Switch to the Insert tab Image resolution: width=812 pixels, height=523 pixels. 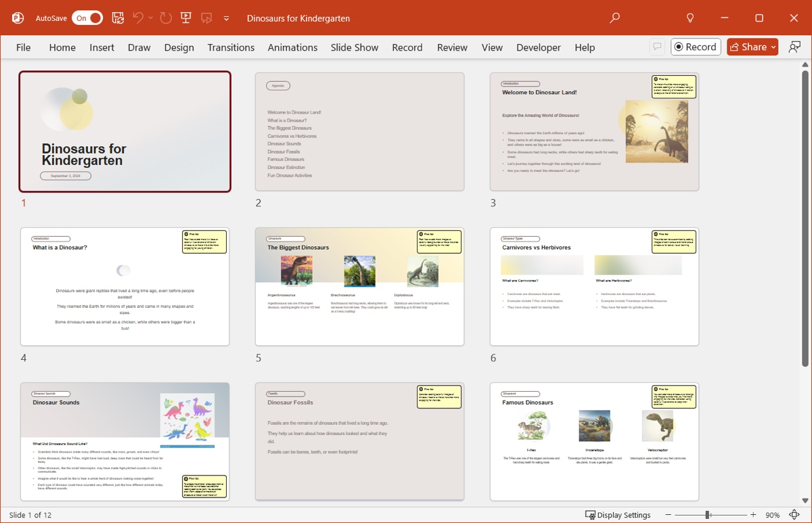[x=101, y=47]
